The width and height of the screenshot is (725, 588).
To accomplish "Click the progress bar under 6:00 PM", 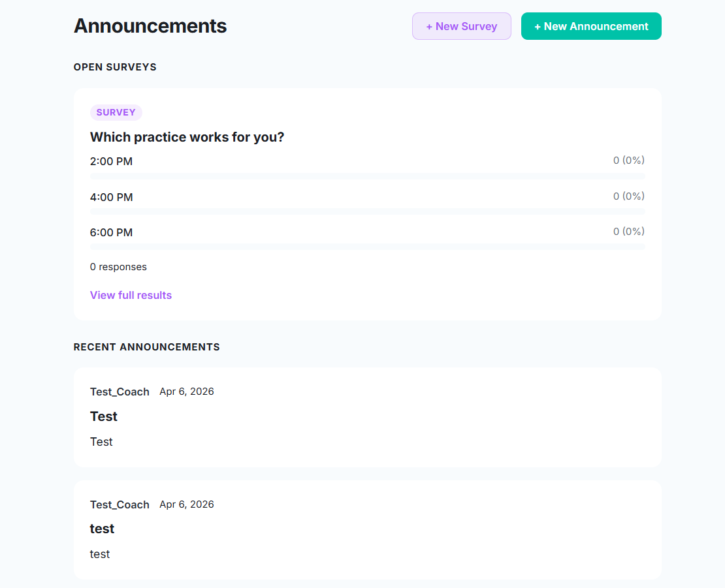I will [367, 247].
